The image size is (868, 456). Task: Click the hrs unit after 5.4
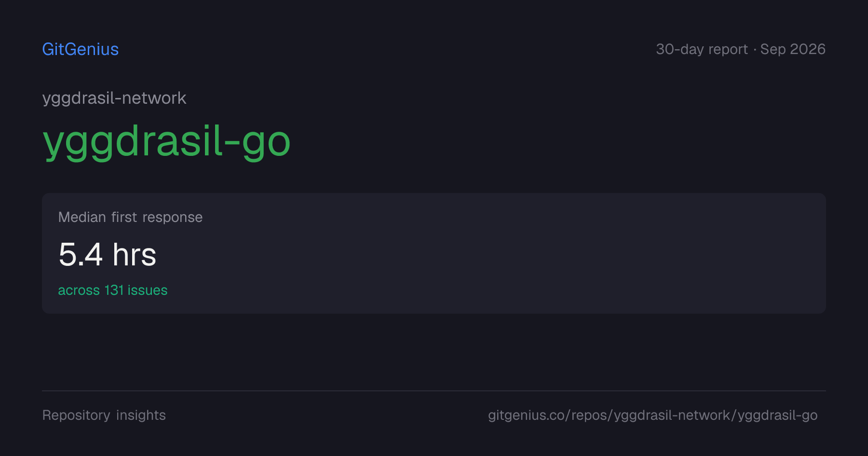pyautogui.click(x=135, y=254)
